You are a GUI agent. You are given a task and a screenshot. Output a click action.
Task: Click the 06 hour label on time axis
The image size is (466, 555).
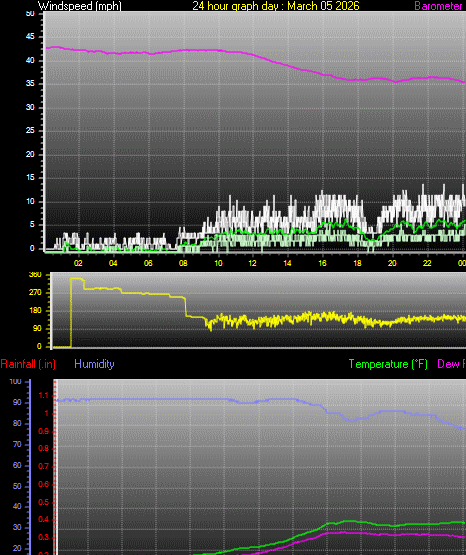148,263
